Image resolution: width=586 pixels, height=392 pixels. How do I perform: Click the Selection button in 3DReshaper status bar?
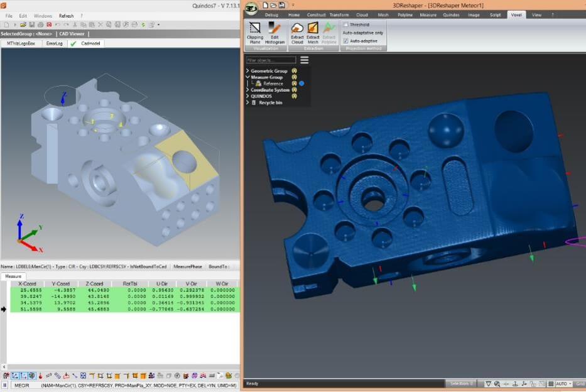(x=461, y=384)
